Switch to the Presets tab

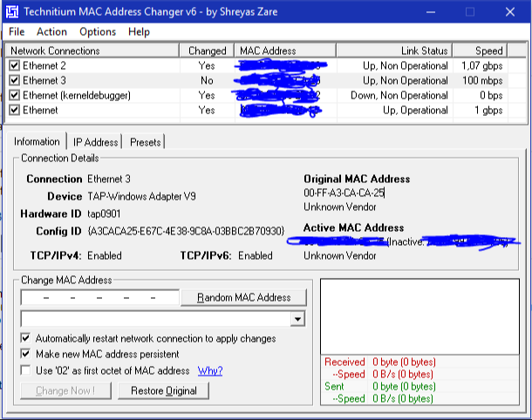click(x=146, y=142)
